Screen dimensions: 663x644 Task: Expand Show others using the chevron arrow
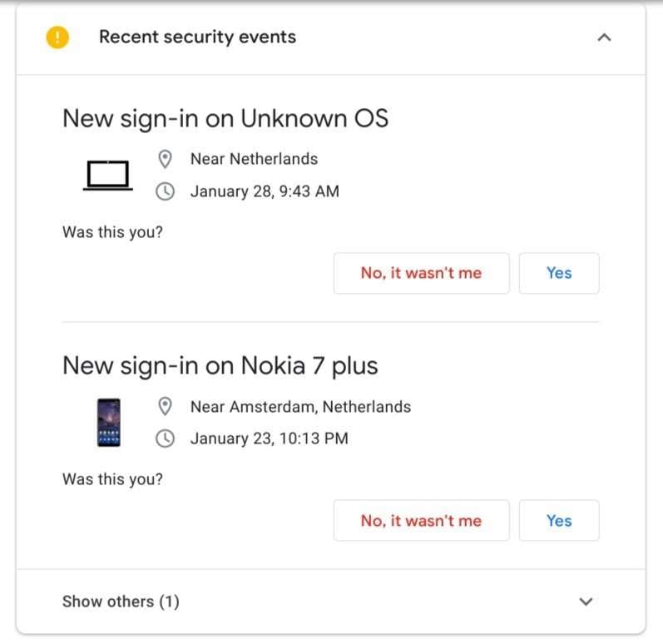pos(586,602)
